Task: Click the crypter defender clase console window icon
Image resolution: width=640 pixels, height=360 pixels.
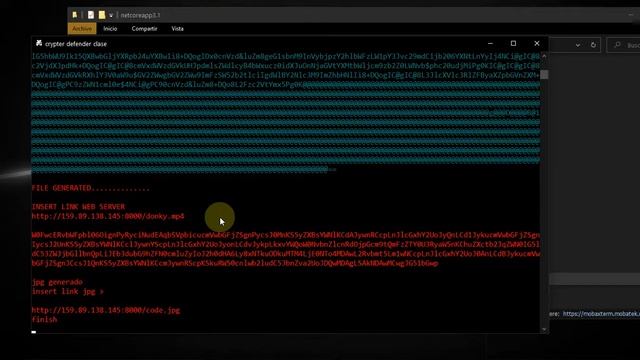Action: pos(39,43)
